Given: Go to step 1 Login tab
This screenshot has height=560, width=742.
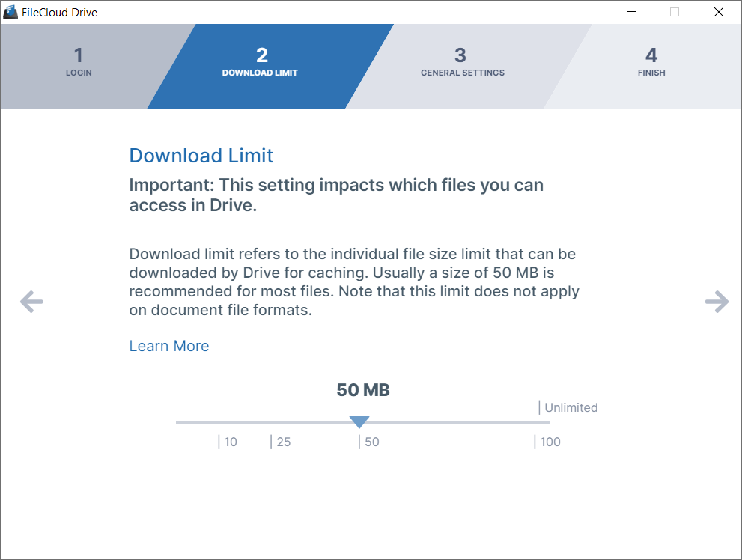Looking at the screenshot, I should [78, 63].
